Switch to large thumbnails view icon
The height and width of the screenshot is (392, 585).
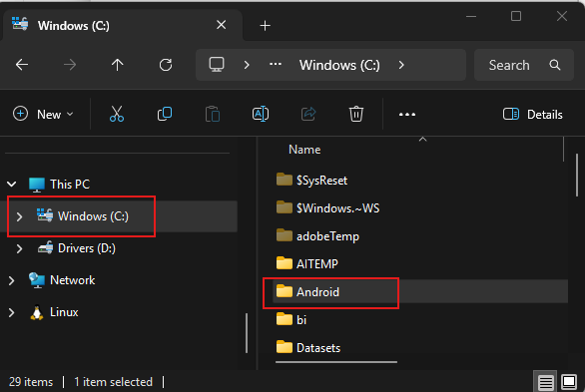[x=569, y=382]
